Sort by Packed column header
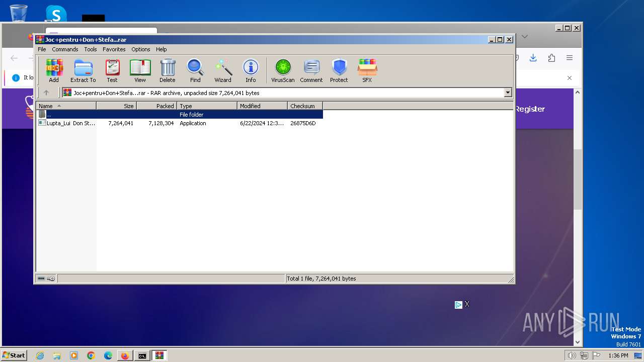644x362 pixels. click(156, 106)
